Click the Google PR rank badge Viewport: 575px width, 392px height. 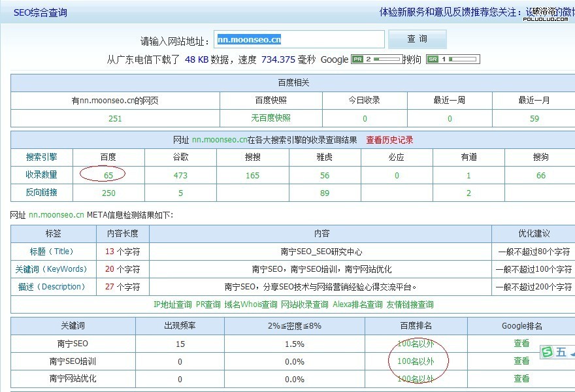coord(376,59)
